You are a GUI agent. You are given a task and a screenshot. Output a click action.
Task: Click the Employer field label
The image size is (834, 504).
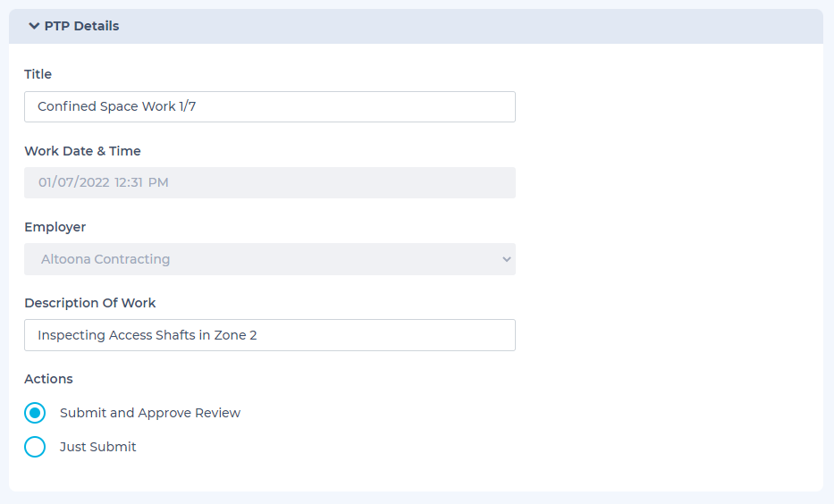(x=55, y=227)
